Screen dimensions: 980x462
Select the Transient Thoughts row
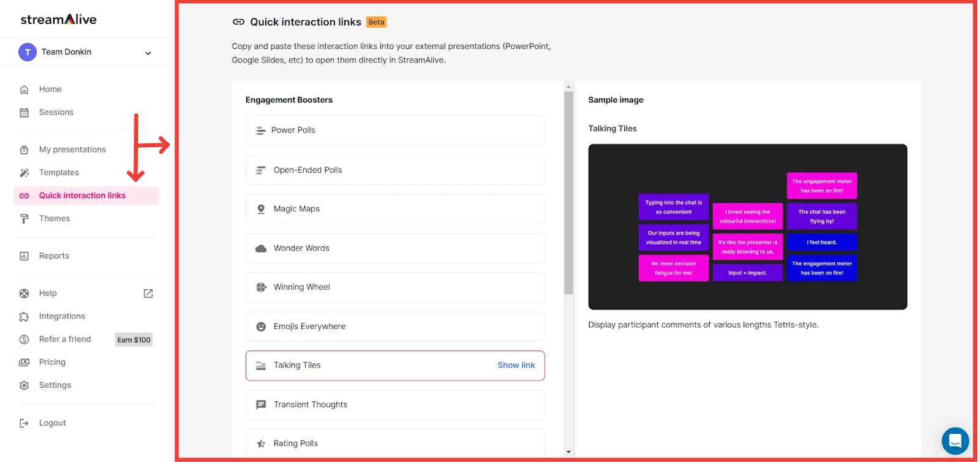[x=395, y=405]
